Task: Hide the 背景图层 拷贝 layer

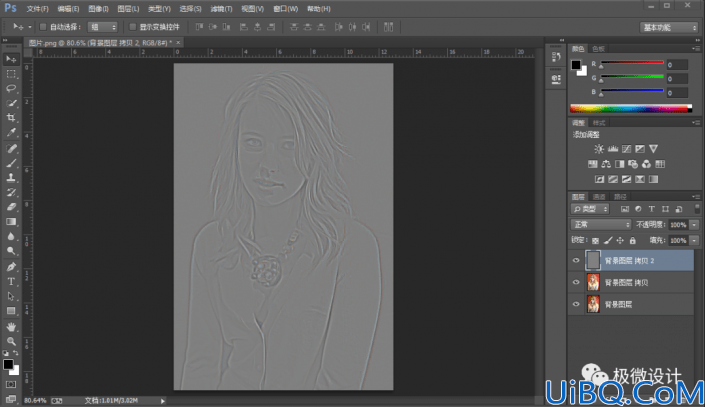Action: point(576,282)
